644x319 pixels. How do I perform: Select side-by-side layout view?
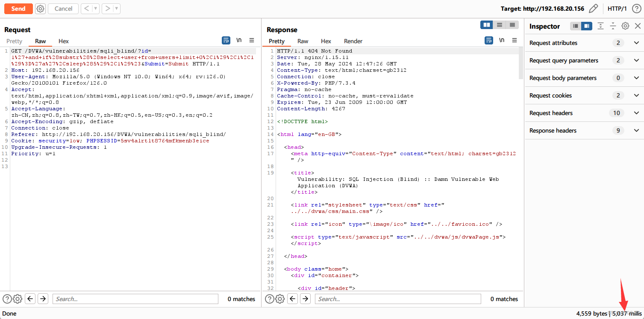(x=487, y=25)
